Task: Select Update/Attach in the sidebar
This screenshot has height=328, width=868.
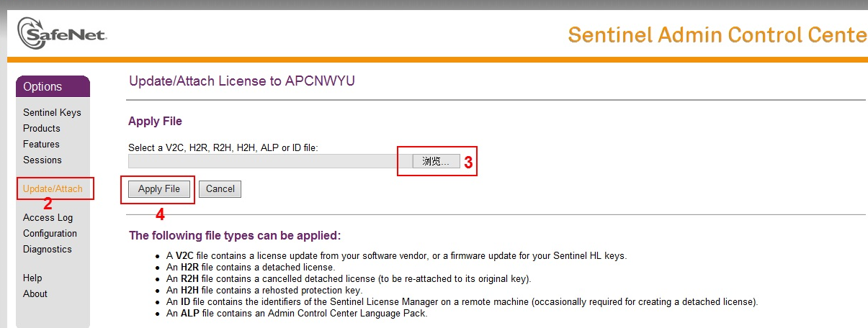Action: tap(53, 188)
